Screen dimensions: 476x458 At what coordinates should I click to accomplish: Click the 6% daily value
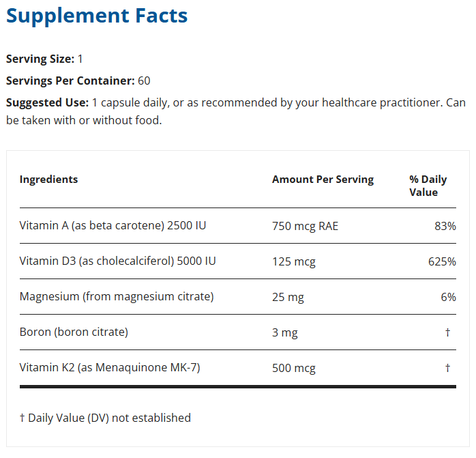[x=448, y=297]
